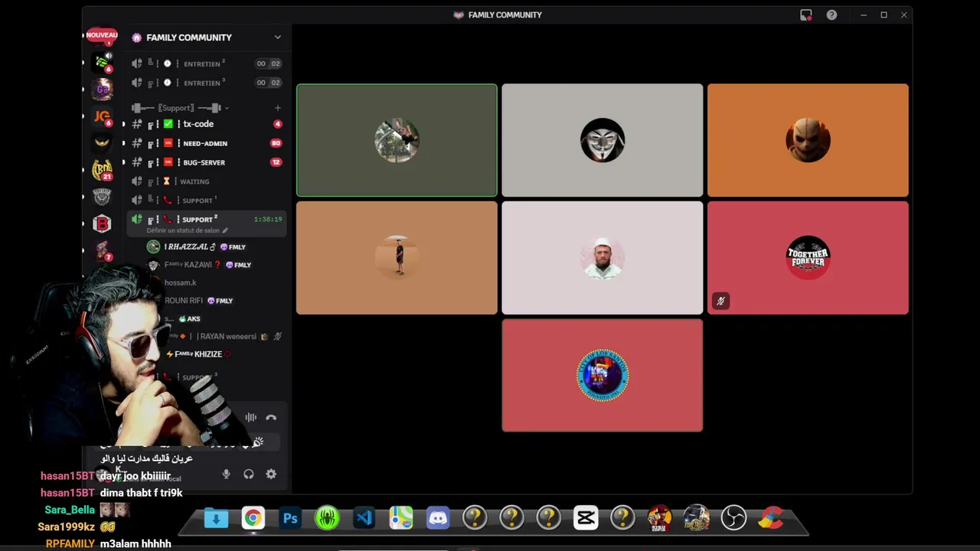Open the JG server icon
980x551 pixels.
click(102, 116)
